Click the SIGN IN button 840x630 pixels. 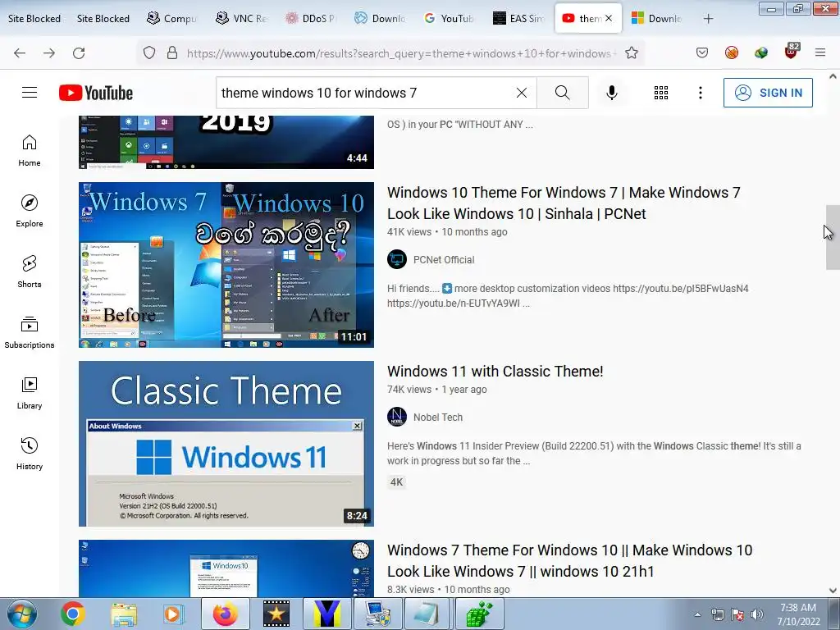tap(768, 93)
